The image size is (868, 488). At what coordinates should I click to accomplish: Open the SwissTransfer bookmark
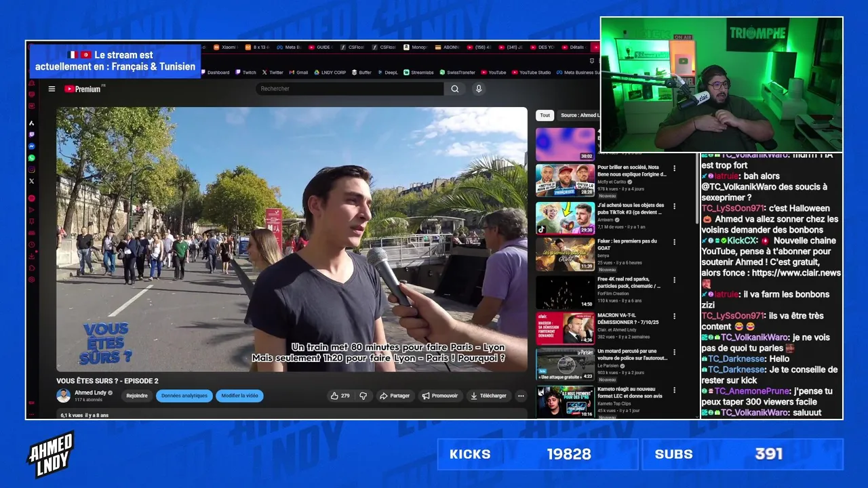457,73
